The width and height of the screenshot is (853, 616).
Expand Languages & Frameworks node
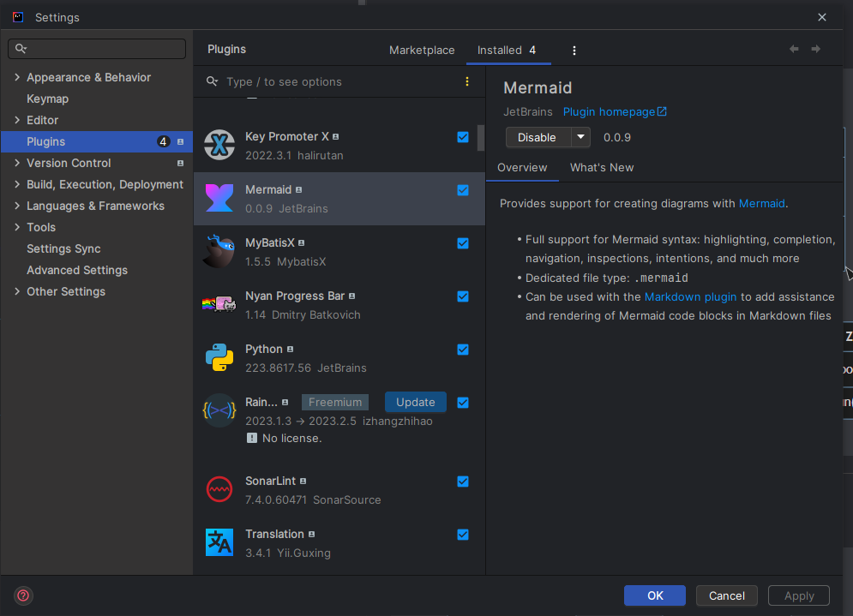click(x=17, y=206)
